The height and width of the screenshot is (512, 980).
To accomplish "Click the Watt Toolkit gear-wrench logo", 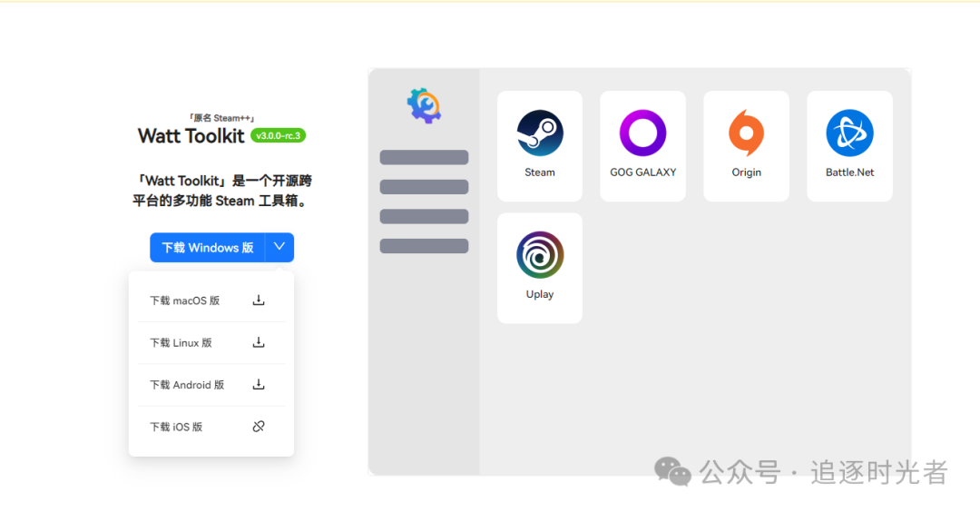I will tap(425, 105).
